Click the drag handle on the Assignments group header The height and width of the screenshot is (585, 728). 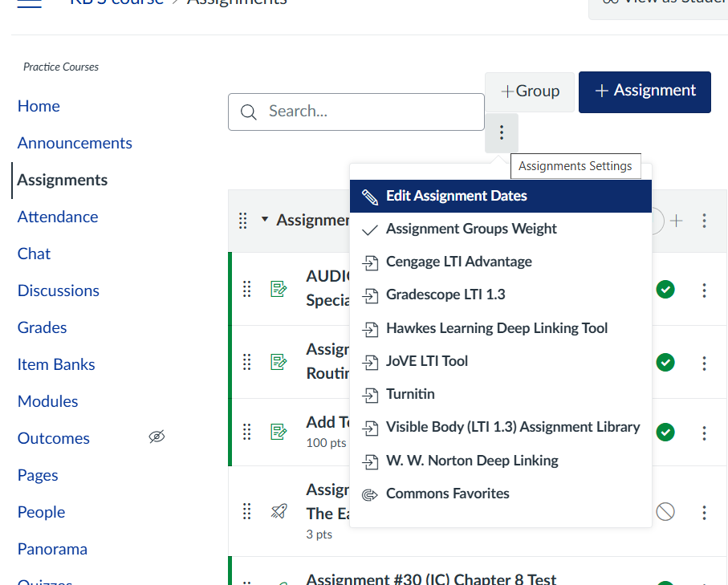coord(243,221)
